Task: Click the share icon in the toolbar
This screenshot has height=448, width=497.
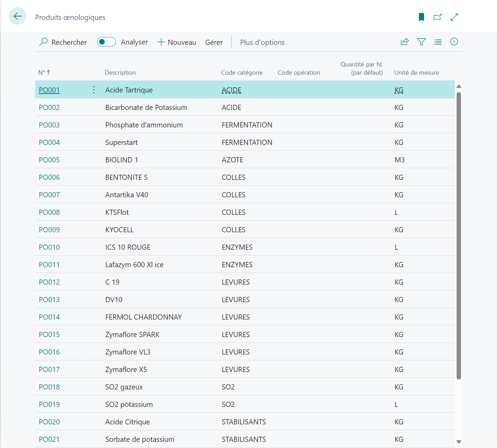Action: [405, 42]
